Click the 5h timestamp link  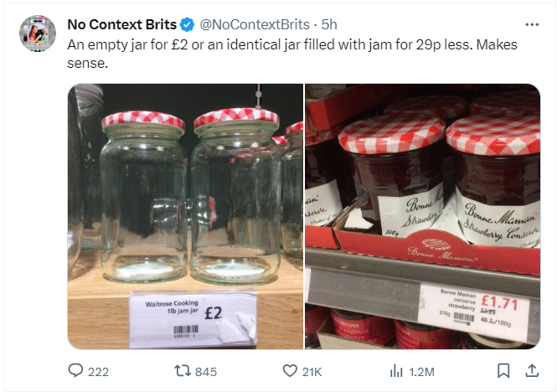[329, 24]
